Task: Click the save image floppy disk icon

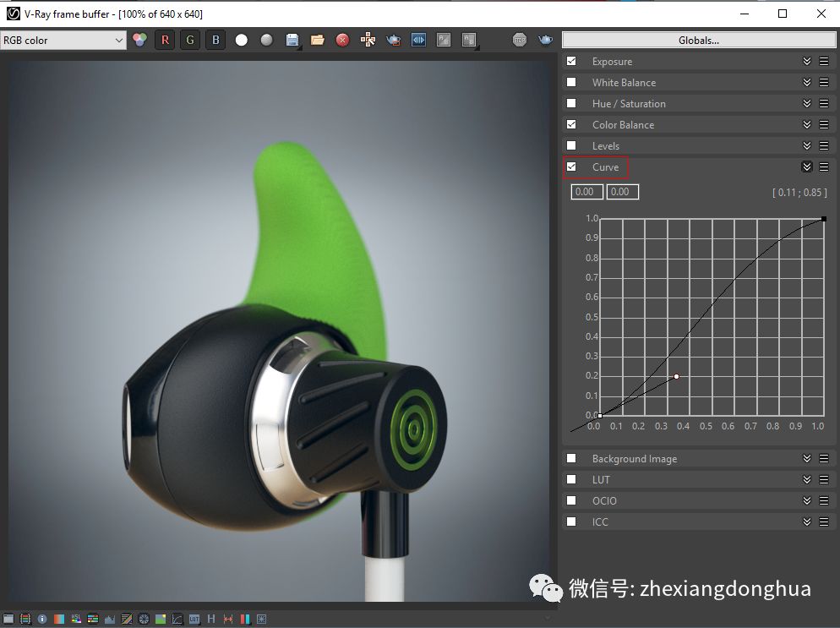Action: (x=292, y=41)
